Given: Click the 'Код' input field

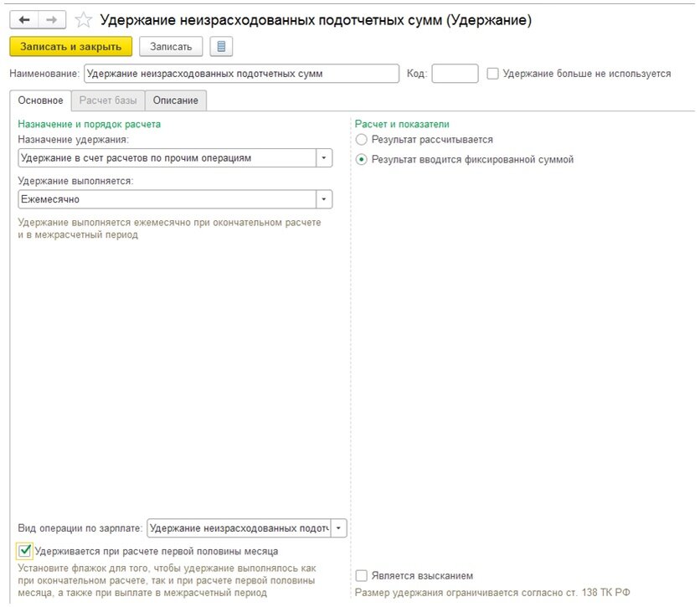Looking at the screenshot, I should (x=454, y=73).
